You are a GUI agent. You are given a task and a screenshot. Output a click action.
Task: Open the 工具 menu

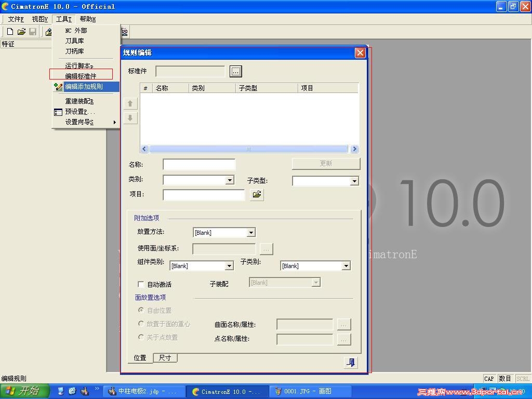[64, 19]
